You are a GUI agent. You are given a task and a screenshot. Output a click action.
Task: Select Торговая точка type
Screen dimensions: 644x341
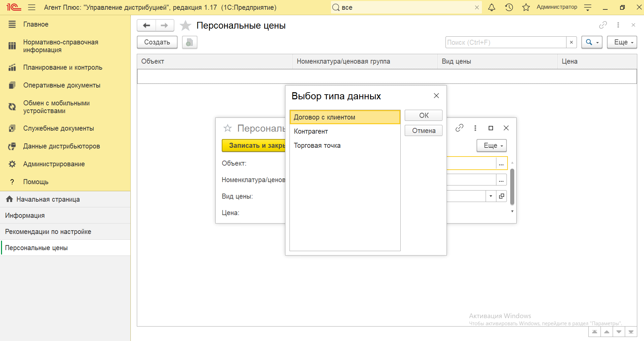345,145
